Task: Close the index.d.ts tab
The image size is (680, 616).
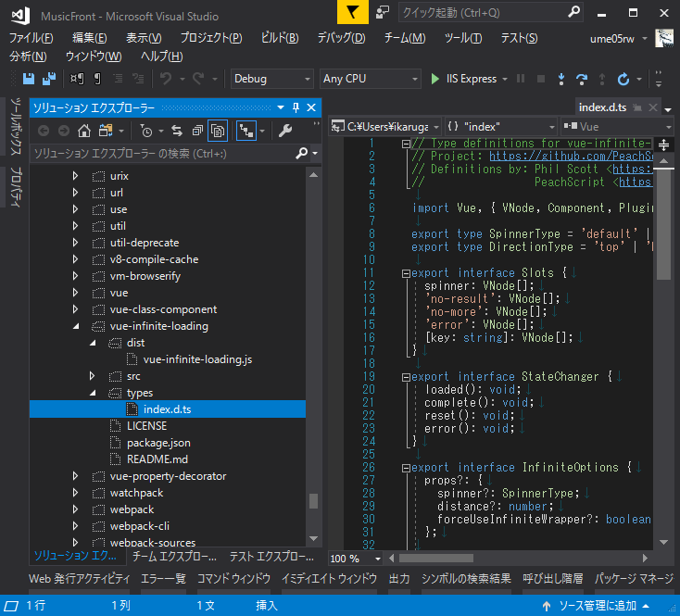Action: [x=653, y=107]
